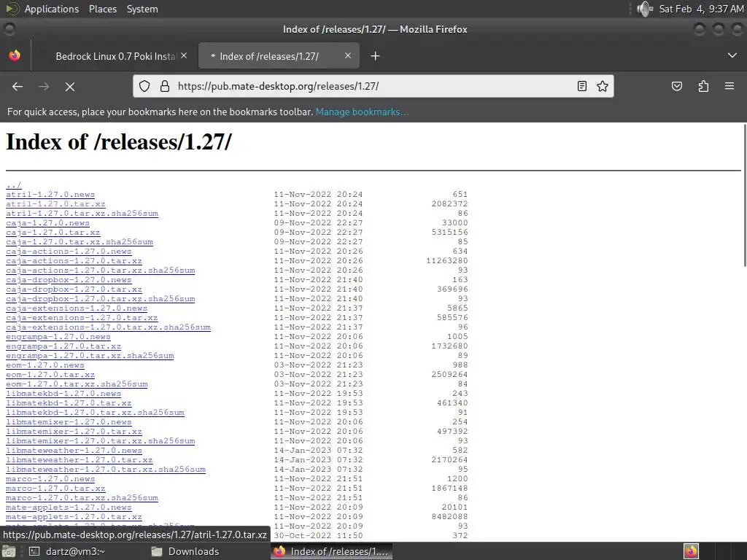747x560 pixels.
Task: Open caja-1.27.0.news
Action: pyautogui.click(x=47, y=223)
